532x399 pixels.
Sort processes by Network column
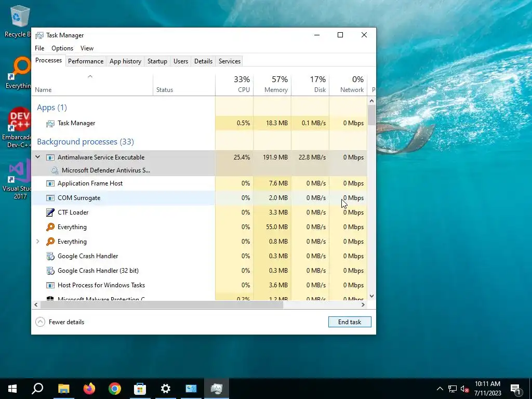pyautogui.click(x=348, y=85)
